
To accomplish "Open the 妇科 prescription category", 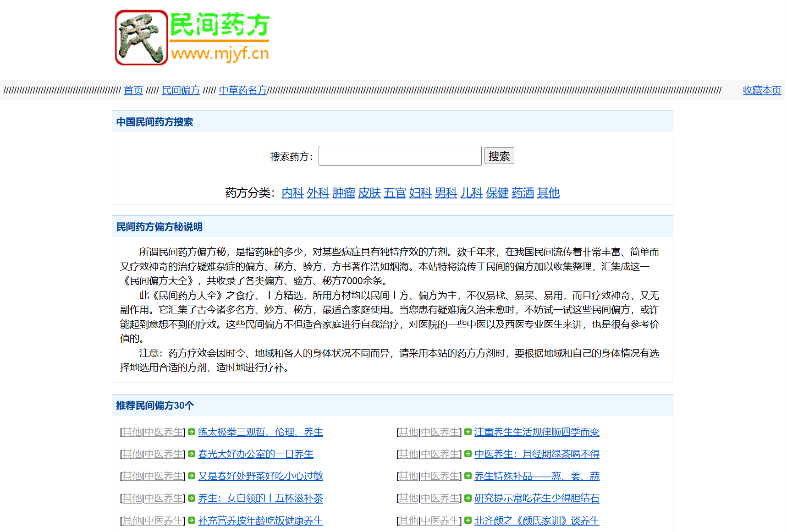I will pyautogui.click(x=420, y=193).
